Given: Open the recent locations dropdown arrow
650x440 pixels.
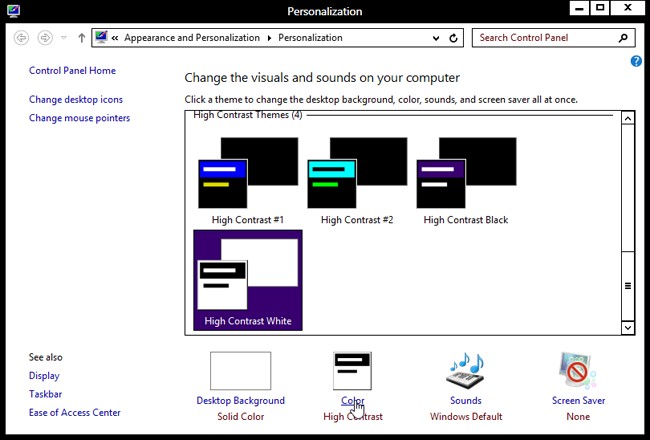Looking at the screenshot, I should (x=64, y=38).
